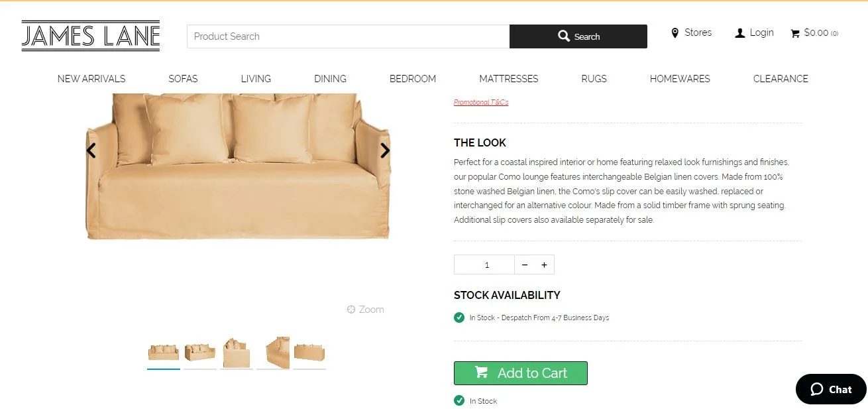
Task: Click the Zoom magnifier under image
Action: coord(351,310)
